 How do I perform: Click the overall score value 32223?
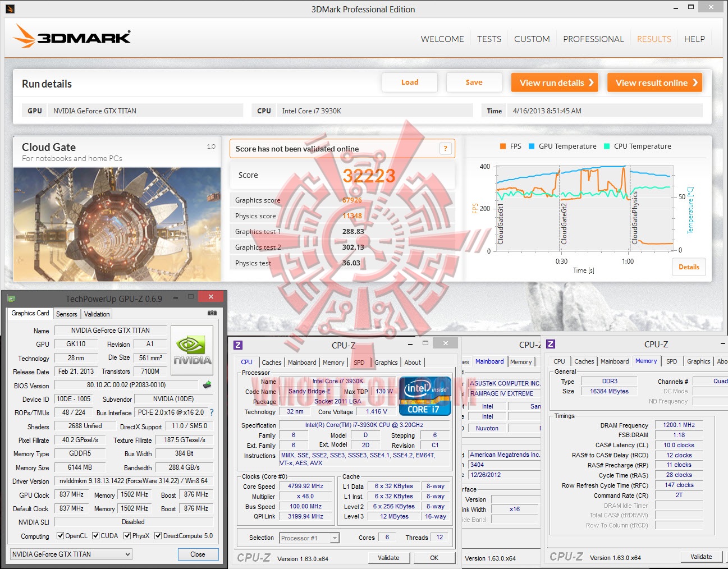[x=369, y=176]
